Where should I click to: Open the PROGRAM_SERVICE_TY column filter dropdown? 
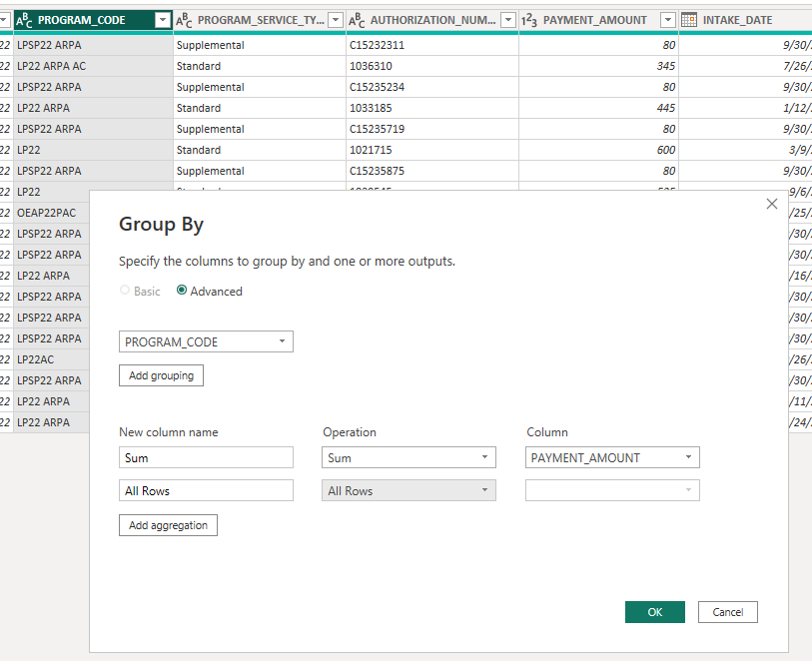(336, 20)
